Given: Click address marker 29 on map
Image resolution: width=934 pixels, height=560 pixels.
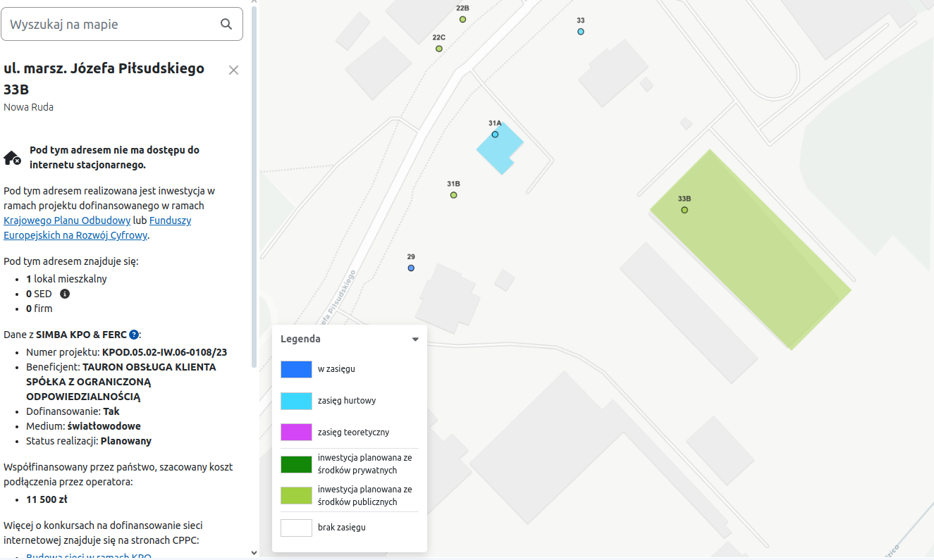Looking at the screenshot, I should (x=411, y=268).
